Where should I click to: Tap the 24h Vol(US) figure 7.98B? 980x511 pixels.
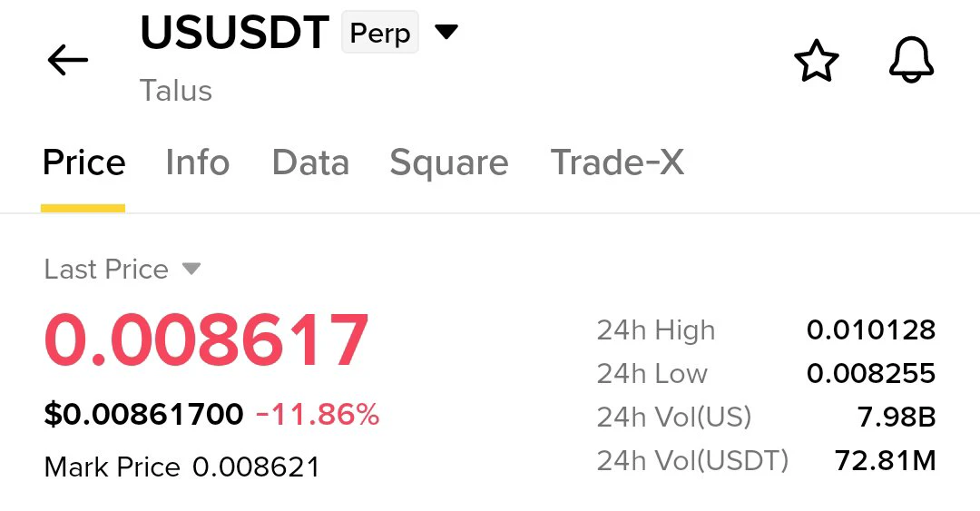point(897,418)
